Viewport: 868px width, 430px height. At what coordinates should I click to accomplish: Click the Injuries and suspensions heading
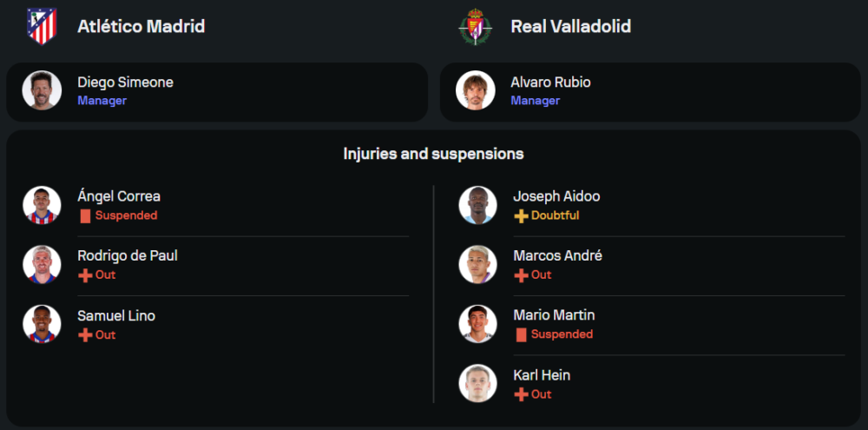tap(433, 154)
